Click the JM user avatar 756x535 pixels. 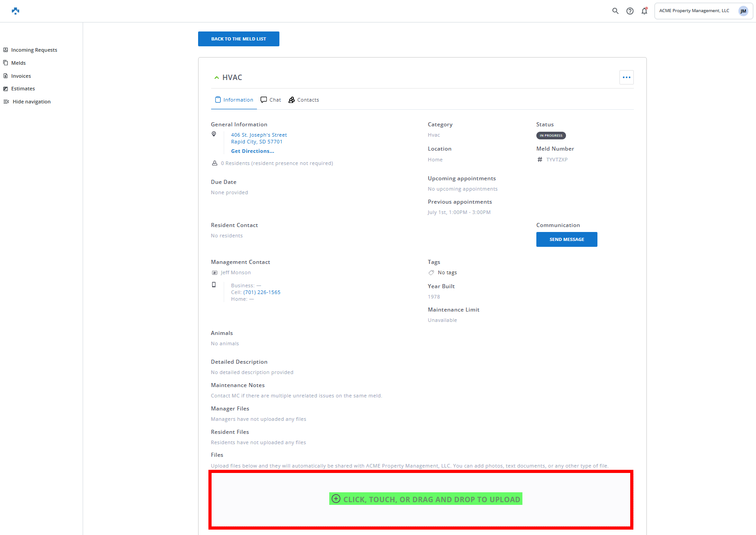[743, 11]
